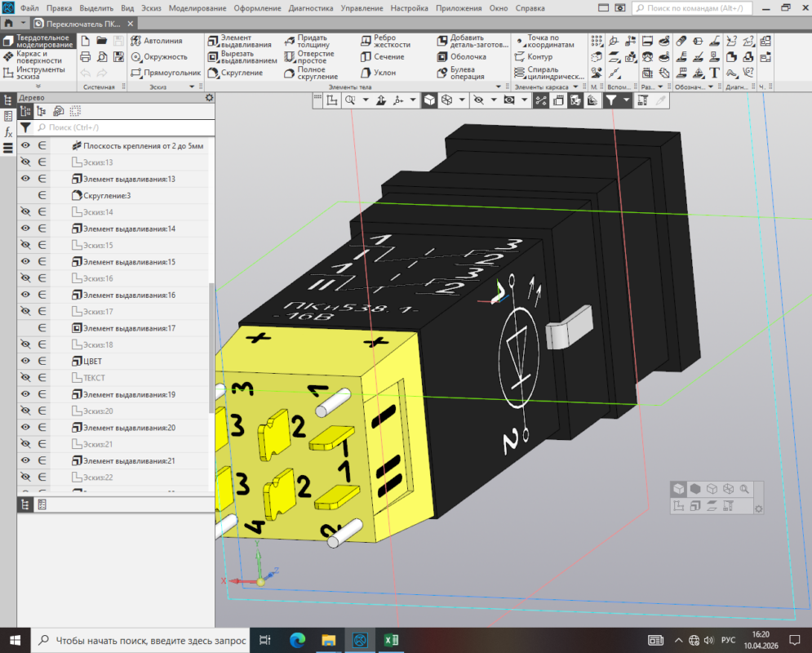Viewport: 812px width, 653px height.
Task: Expand the Элементы каркаса panel dropdown
Action: (575, 87)
